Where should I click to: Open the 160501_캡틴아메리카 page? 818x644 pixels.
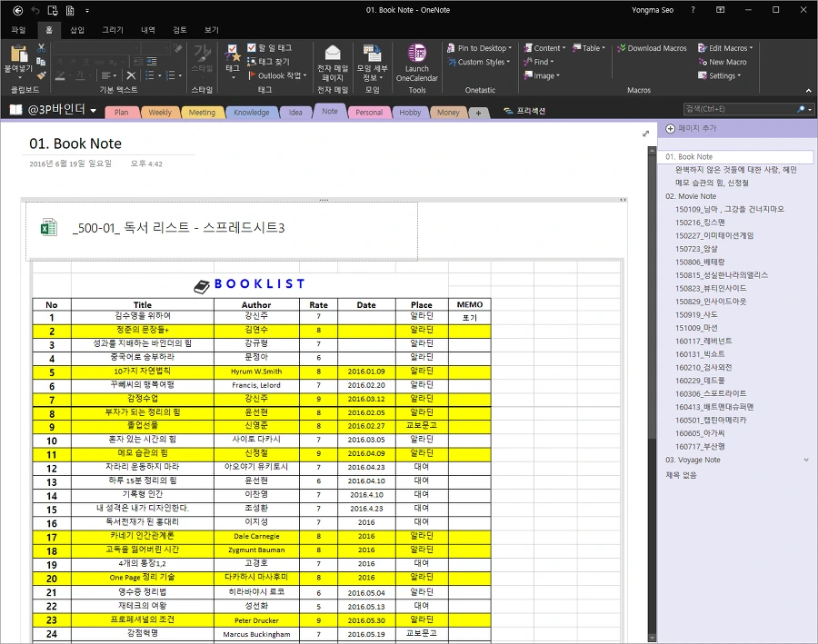coord(711,421)
